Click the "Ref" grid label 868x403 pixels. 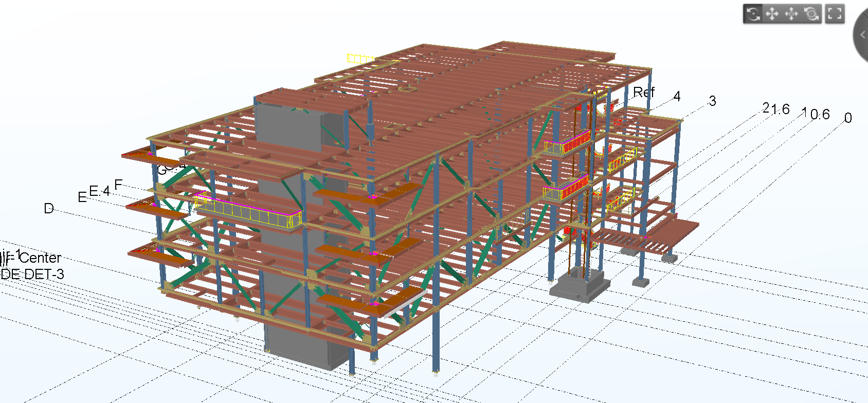point(643,93)
